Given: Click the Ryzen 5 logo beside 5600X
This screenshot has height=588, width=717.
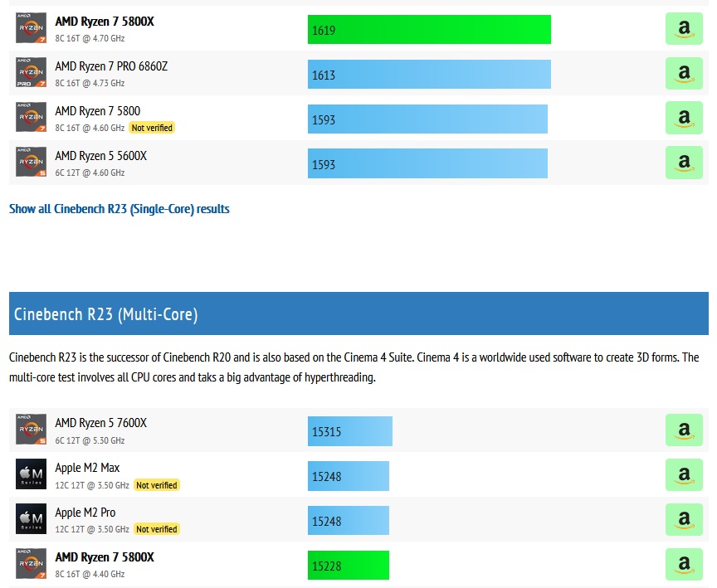Looking at the screenshot, I should pyautogui.click(x=31, y=162).
